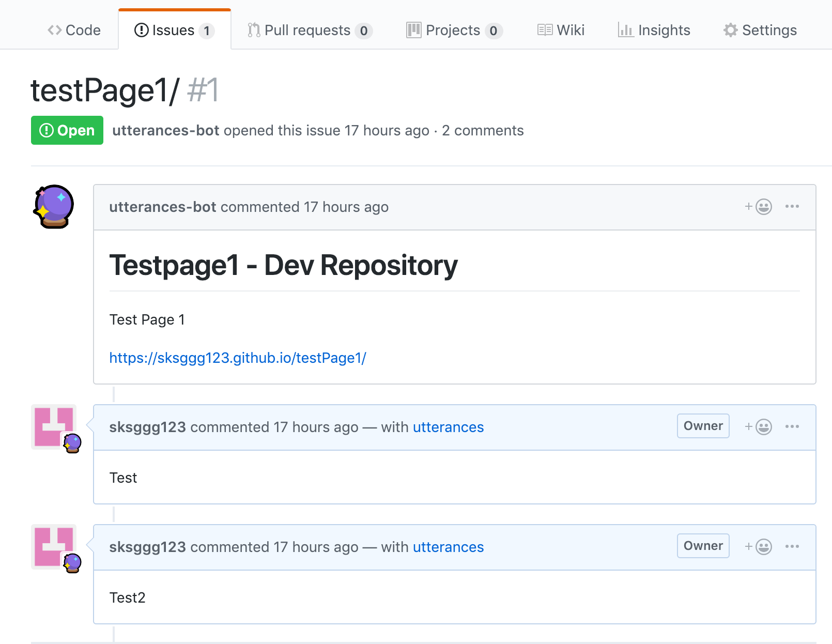Open options menu on Test2 comment
The width and height of the screenshot is (832, 644).
click(x=792, y=546)
